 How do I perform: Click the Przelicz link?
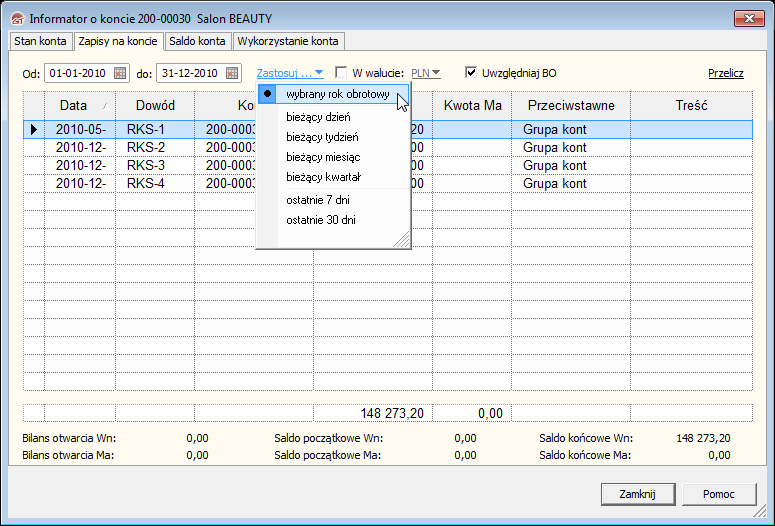tap(726, 73)
